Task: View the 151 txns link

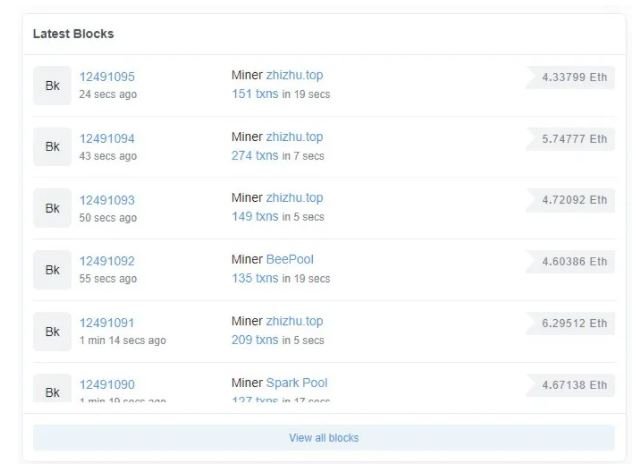Action: pos(255,94)
